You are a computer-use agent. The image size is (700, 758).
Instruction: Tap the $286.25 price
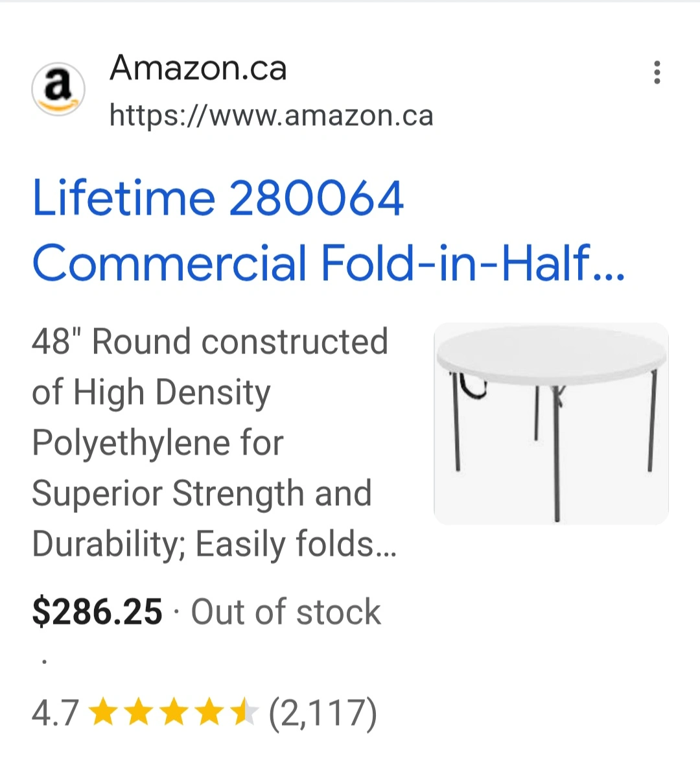pyautogui.click(x=97, y=612)
